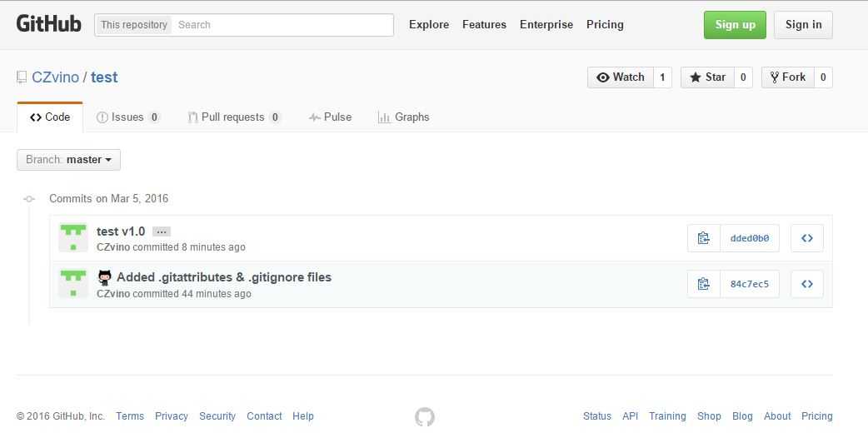Click CZvino author name under gitattributes commit
The height and width of the screenshot is (438, 868).
point(113,294)
